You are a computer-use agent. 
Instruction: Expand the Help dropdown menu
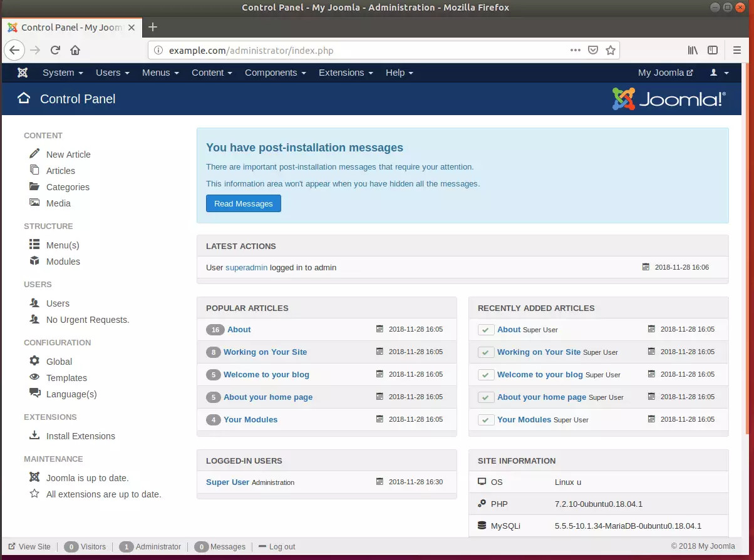pos(400,73)
